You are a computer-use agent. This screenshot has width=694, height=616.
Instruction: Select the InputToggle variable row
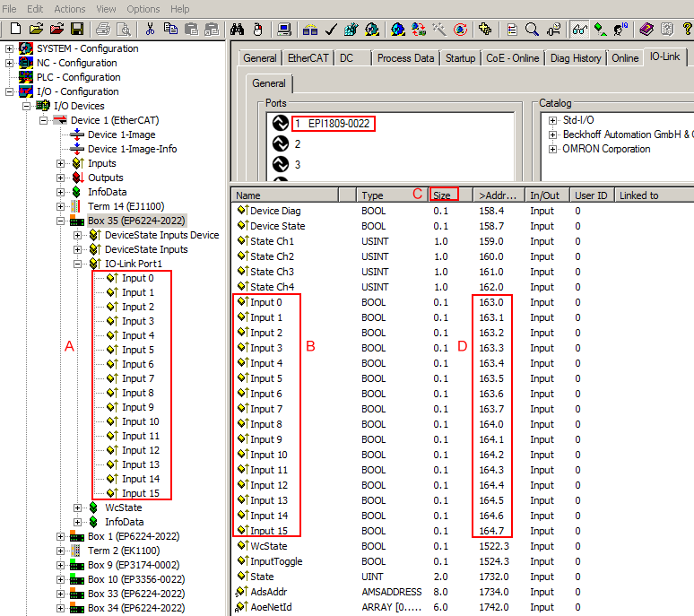(x=462, y=561)
